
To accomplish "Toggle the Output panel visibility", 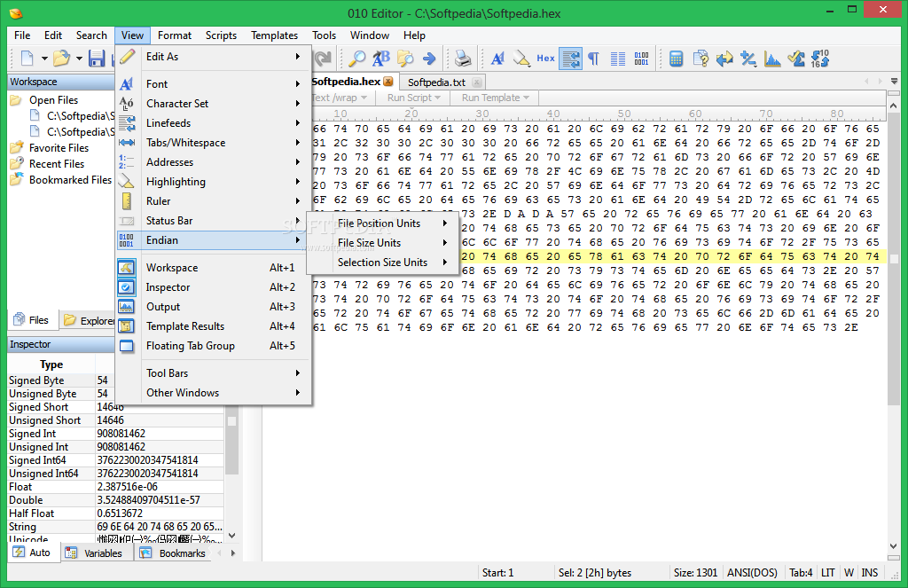I will [214, 307].
